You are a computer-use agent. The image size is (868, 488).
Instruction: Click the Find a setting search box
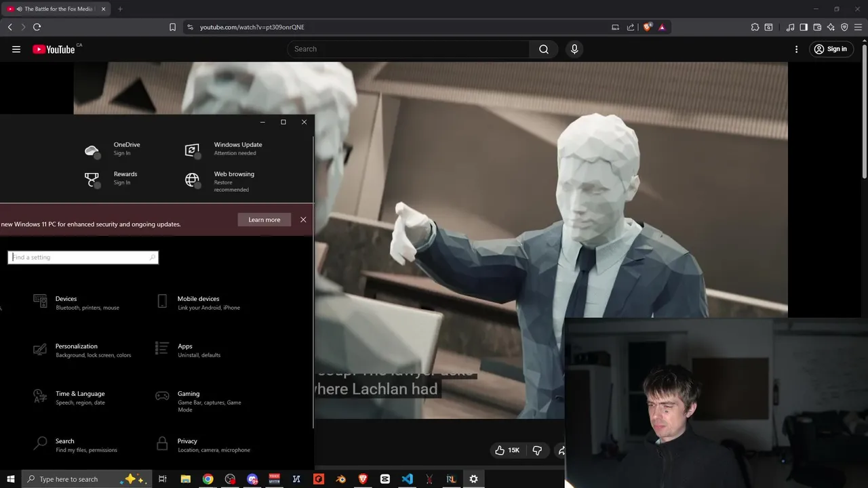(x=83, y=258)
